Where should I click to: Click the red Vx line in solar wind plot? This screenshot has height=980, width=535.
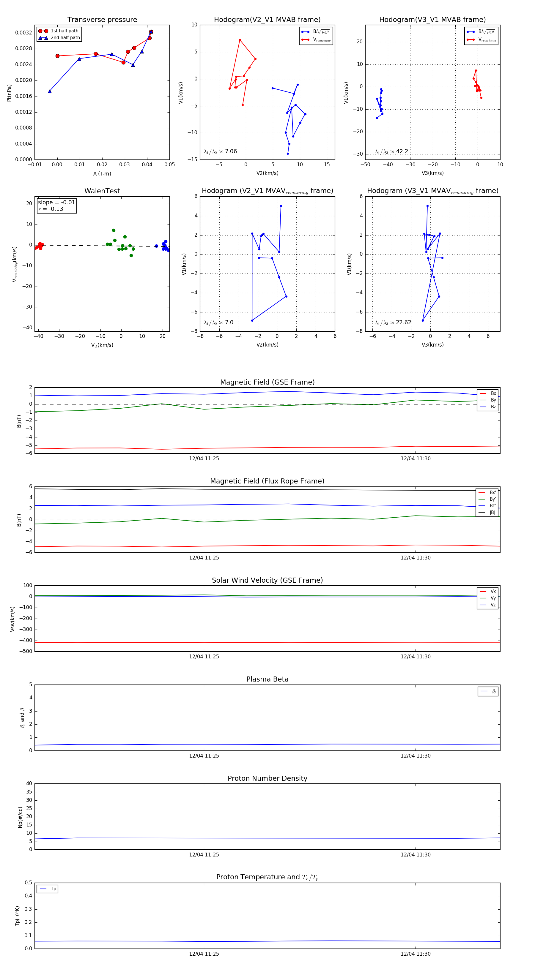(x=267, y=642)
